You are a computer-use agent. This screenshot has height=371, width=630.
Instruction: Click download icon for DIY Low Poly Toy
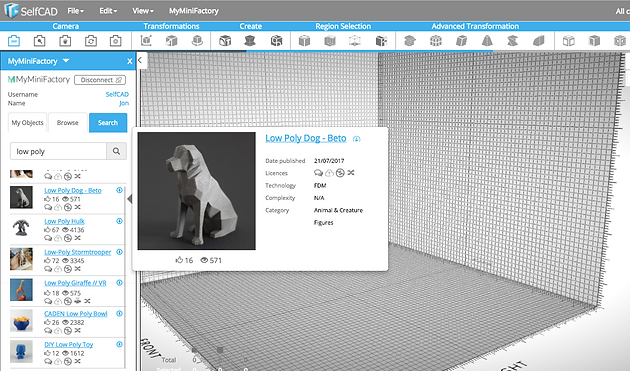[x=119, y=344]
